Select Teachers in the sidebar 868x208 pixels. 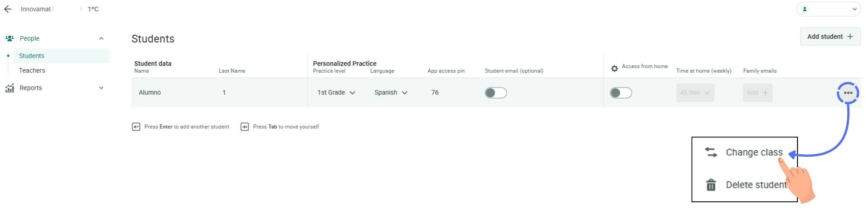pyautogui.click(x=32, y=70)
